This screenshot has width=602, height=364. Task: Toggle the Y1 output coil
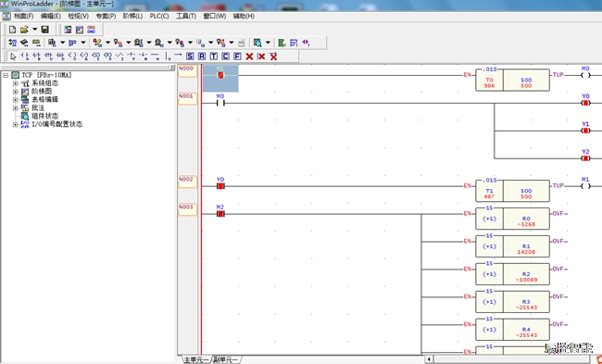click(585, 131)
